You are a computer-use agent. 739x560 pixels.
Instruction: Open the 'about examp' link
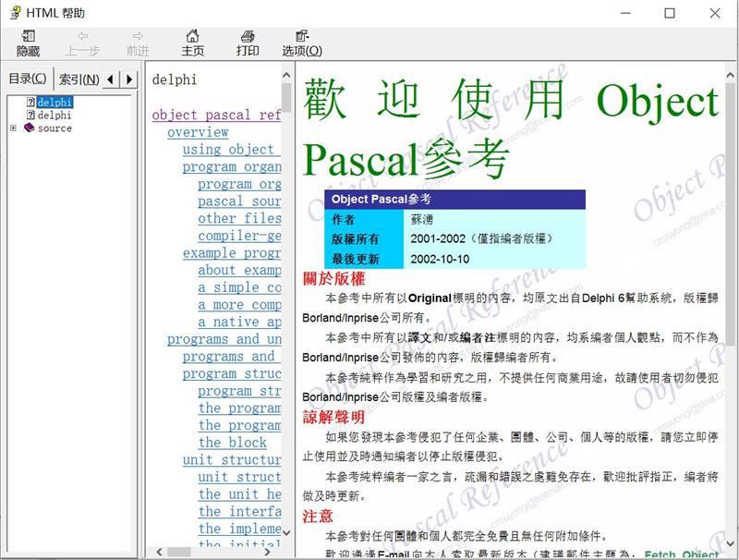(239, 270)
